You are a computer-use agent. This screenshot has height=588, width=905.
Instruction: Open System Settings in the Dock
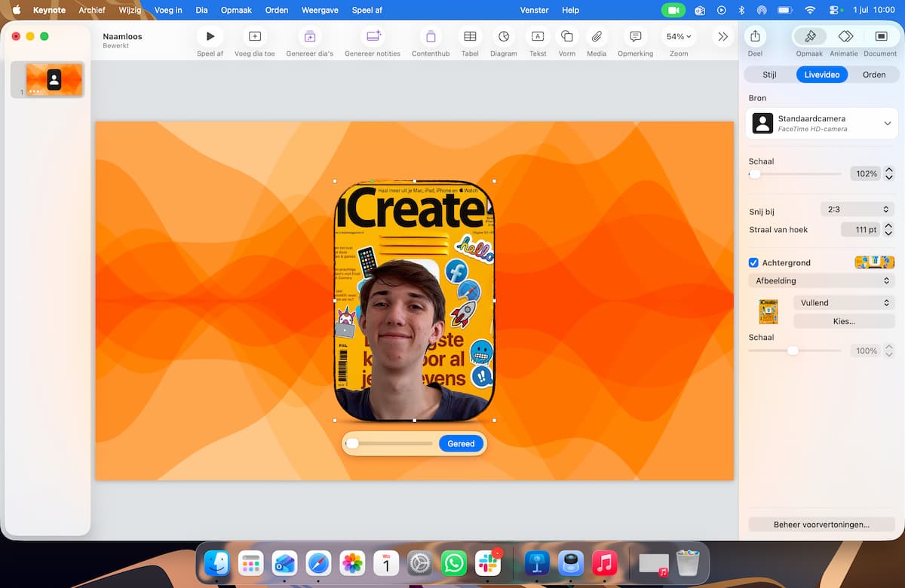click(x=420, y=563)
